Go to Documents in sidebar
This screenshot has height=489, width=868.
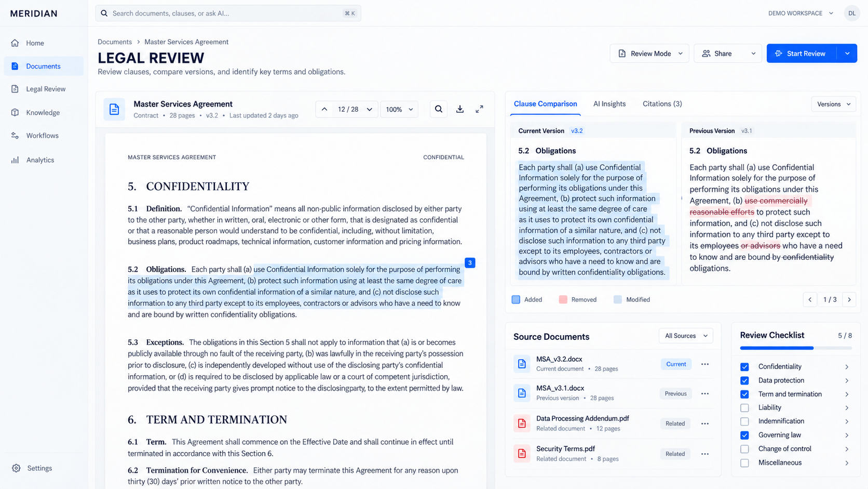(44, 66)
